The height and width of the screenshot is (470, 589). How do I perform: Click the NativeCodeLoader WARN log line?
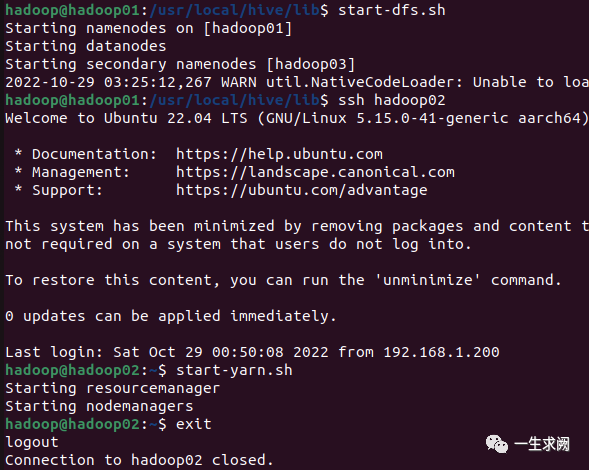tap(297, 82)
